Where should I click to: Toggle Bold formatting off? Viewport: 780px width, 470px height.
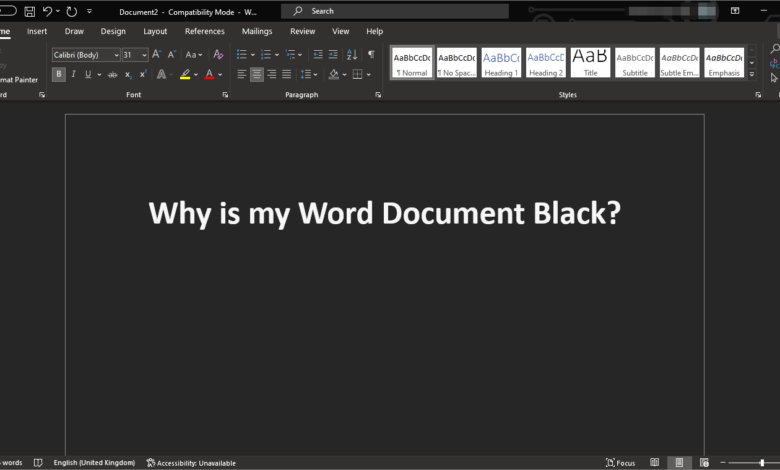click(59, 75)
